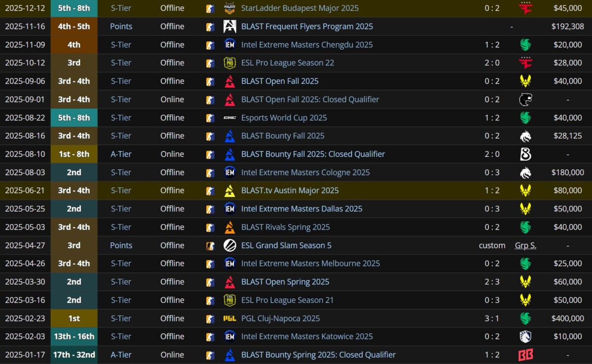The image size is (592, 364).
Task: Select FURIA logo in Open Fall Closed Qualifier row
Action: click(525, 100)
